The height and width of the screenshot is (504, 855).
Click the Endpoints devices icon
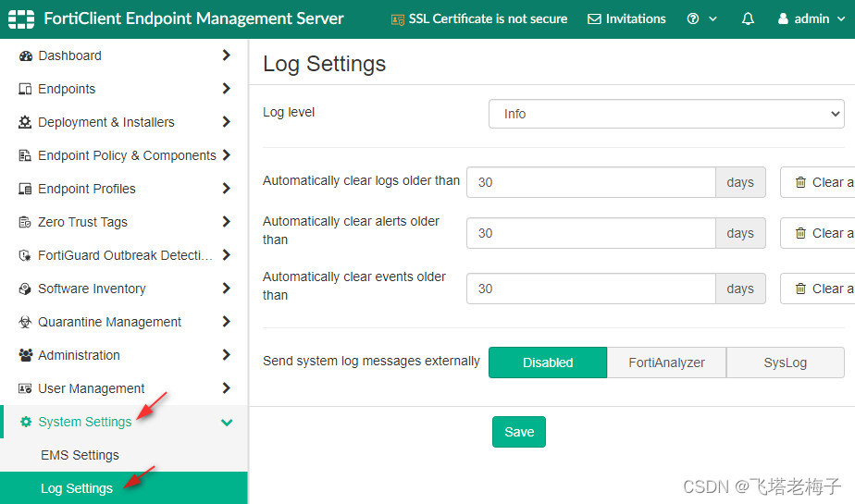[25, 89]
